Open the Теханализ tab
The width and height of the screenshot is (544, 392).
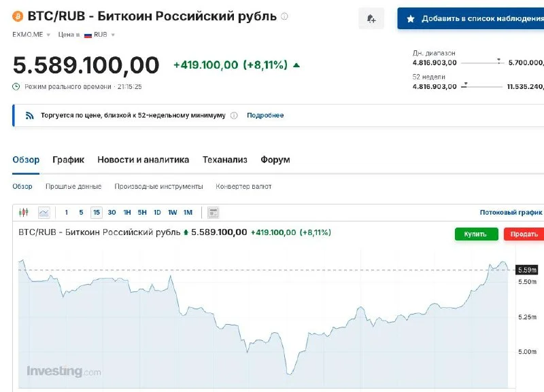(x=224, y=160)
